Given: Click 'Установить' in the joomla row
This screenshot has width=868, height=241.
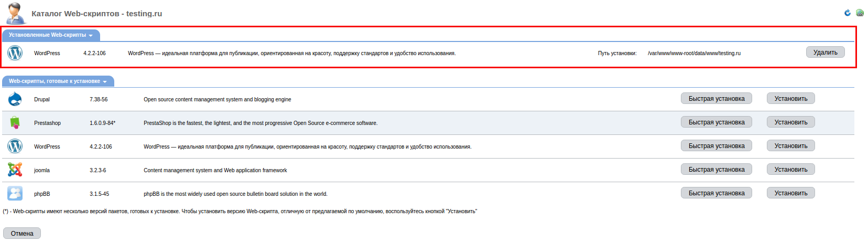Looking at the screenshot, I should (791, 169).
